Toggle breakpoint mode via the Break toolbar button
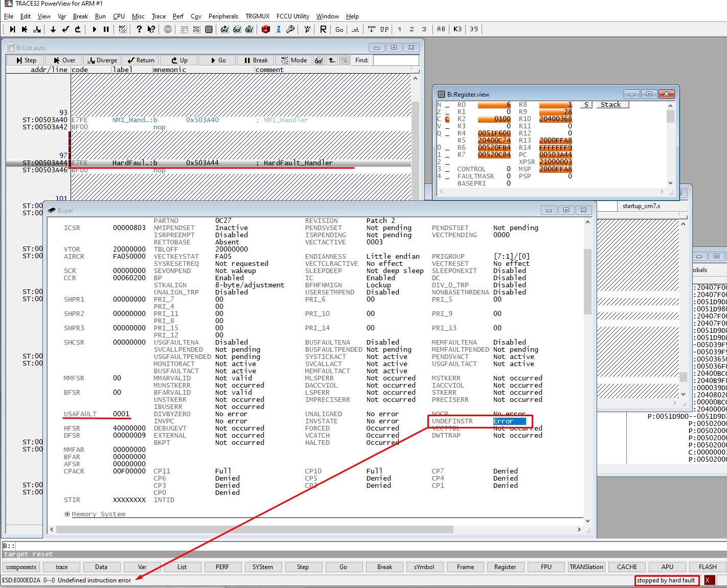 point(255,60)
